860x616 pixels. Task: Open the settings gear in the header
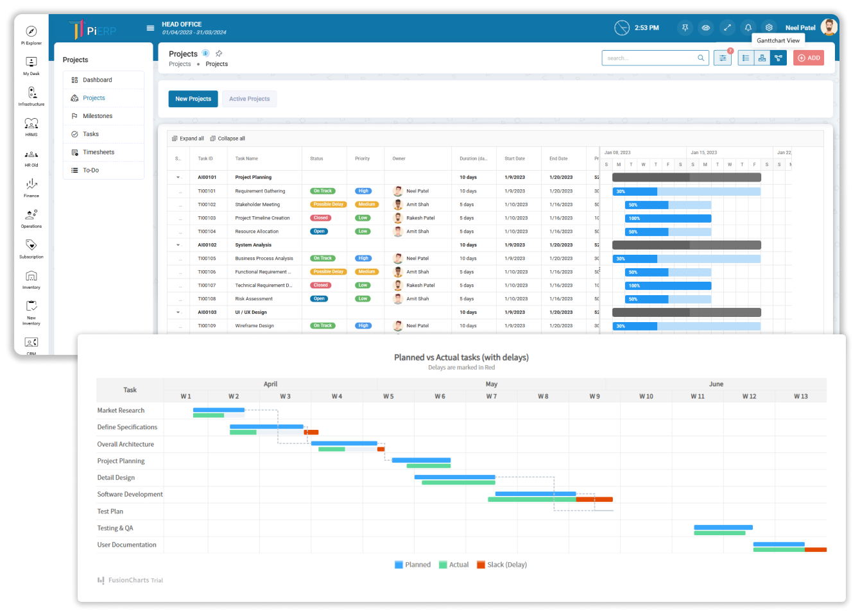(x=769, y=28)
